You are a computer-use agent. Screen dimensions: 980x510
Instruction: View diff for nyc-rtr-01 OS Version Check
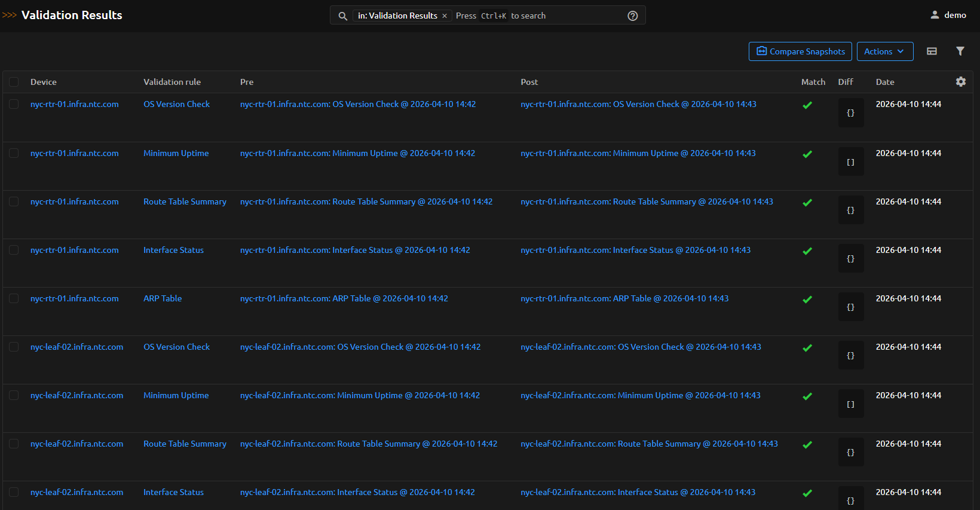(850, 113)
